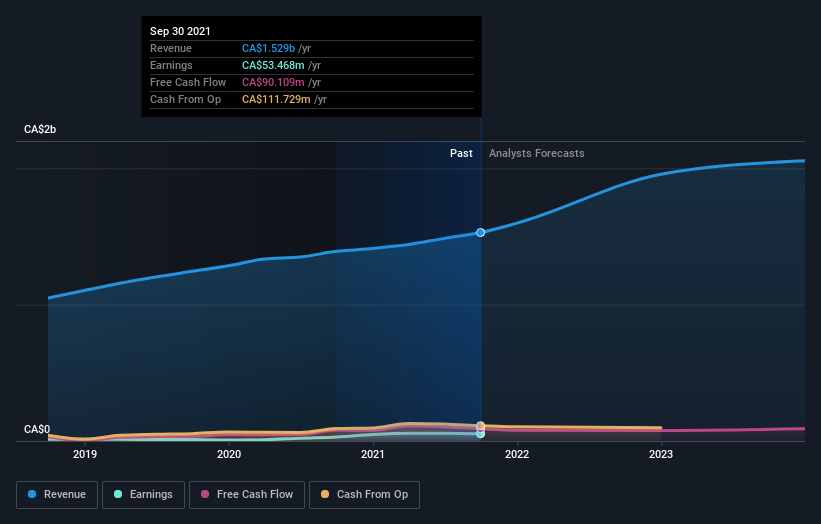Toggle the Free Cash Flow legend button

click(x=247, y=495)
